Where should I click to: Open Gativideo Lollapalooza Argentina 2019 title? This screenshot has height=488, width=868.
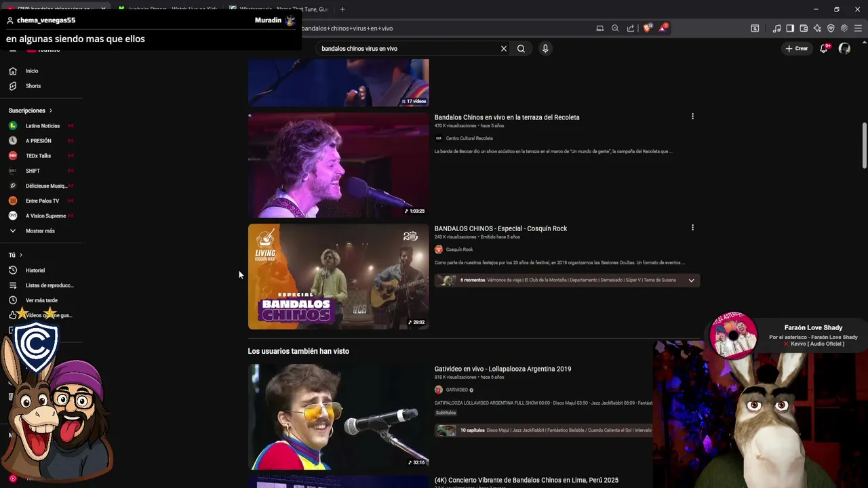(502, 369)
